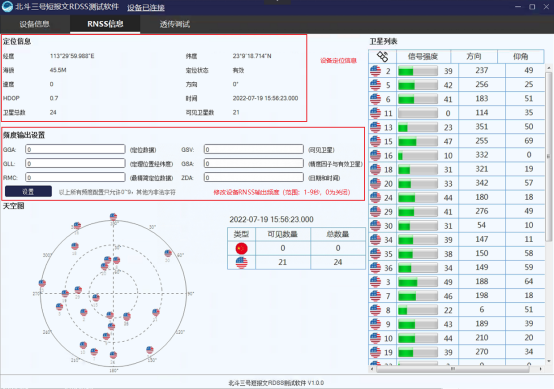The height and width of the screenshot is (389, 554).
Task: Click the US flag icon for satellite 13
Action: [375, 127]
